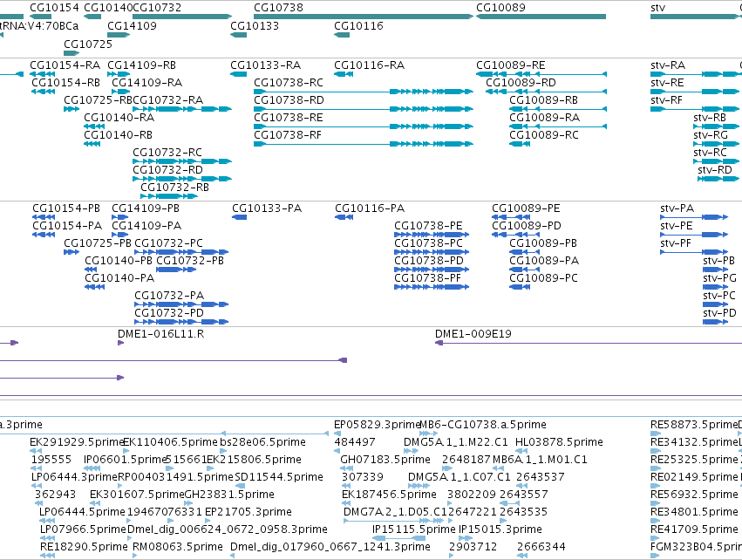Click transcript CG10089-RC

click(x=544, y=135)
